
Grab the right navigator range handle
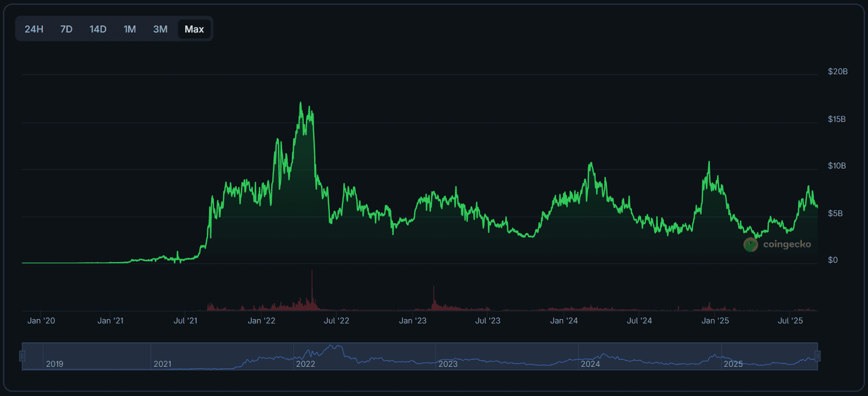point(818,356)
